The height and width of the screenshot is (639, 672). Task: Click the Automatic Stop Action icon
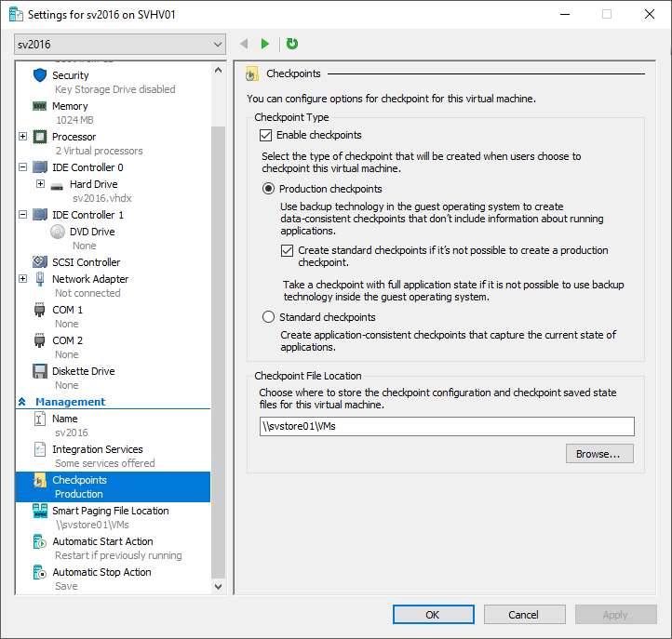[x=40, y=573]
